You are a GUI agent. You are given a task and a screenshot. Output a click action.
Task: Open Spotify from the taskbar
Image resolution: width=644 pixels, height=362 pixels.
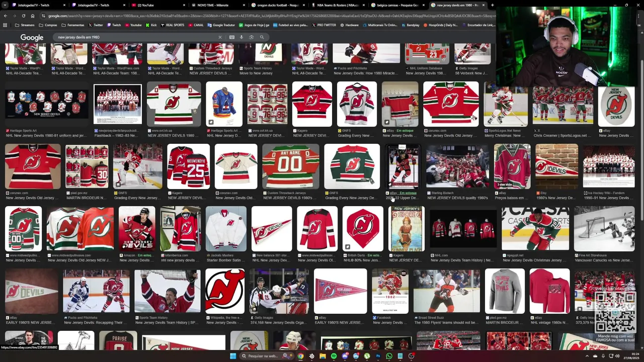tap(334, 356)
